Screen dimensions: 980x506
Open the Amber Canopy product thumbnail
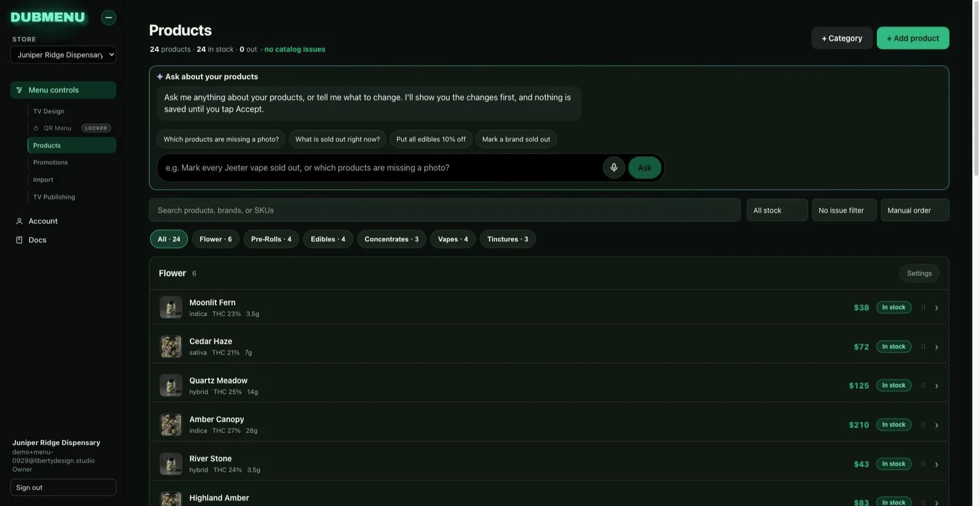(x=171, y=425)
